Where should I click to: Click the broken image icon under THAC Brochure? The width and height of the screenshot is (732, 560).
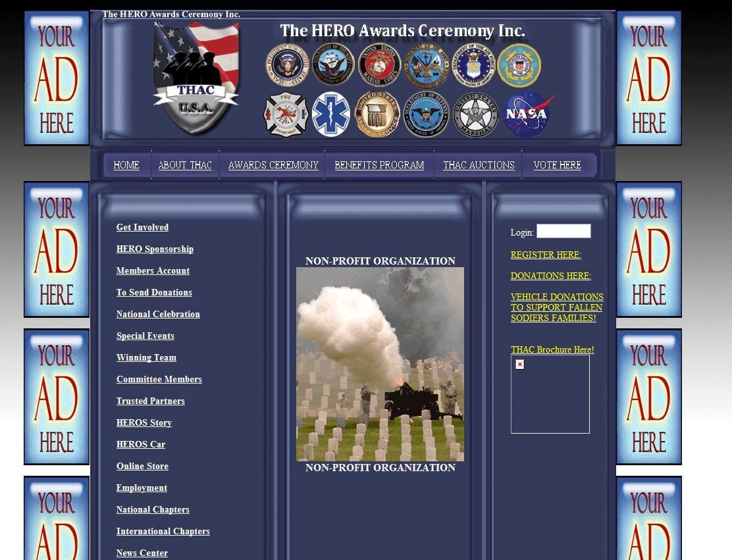[519, 364]
